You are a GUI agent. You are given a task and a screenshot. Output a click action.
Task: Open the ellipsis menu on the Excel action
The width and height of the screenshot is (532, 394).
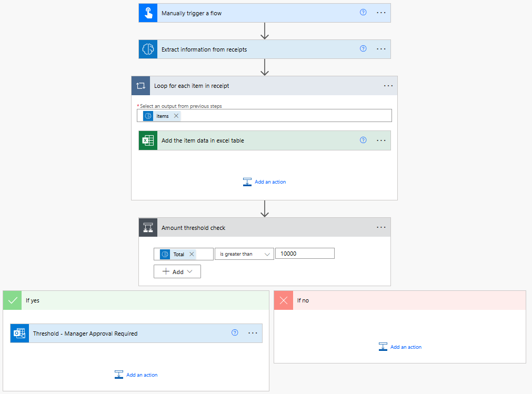pyautogui.click(x=381, y=140)
